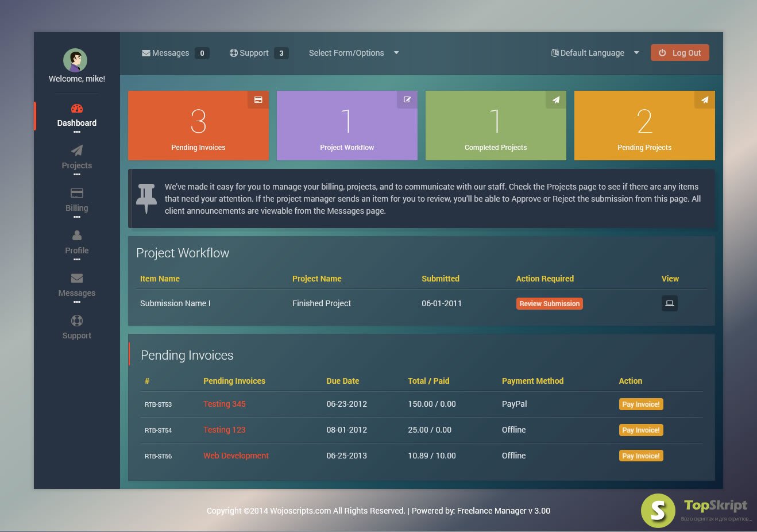The height and width of the screenshot is (532, 757).
Task: Click the top bar Support lifebuoy icon
Action: 234,53
